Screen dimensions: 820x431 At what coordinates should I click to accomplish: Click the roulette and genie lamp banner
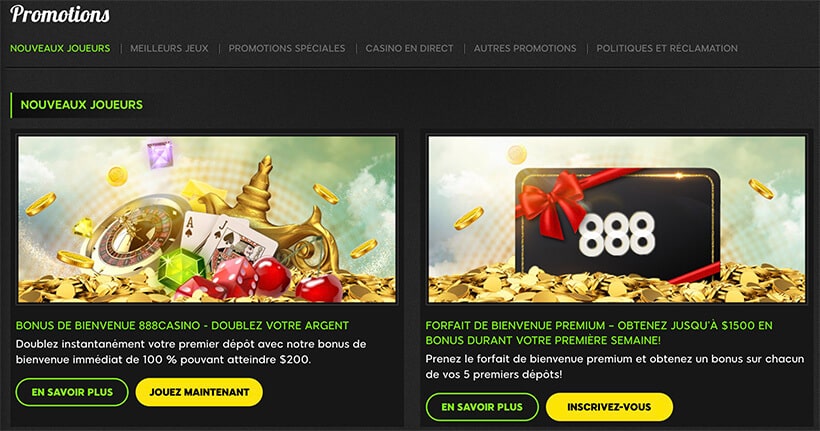207,219
